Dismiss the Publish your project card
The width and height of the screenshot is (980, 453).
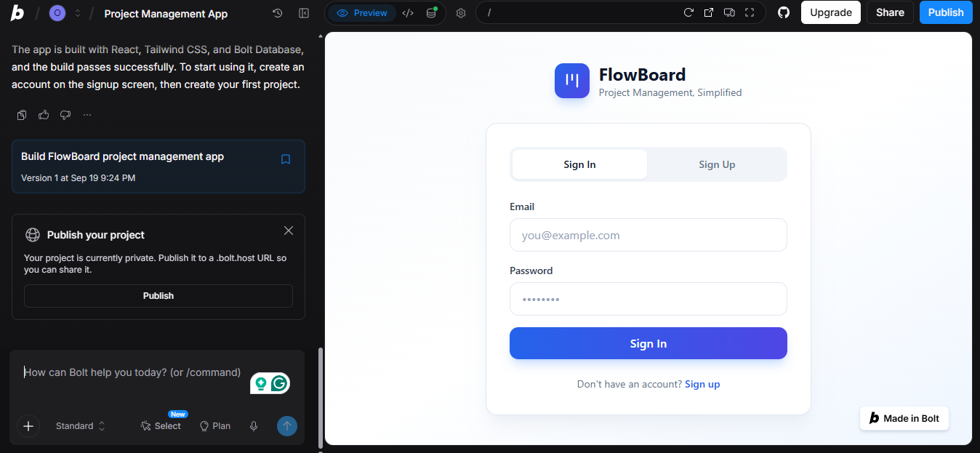tap(289, 230)
